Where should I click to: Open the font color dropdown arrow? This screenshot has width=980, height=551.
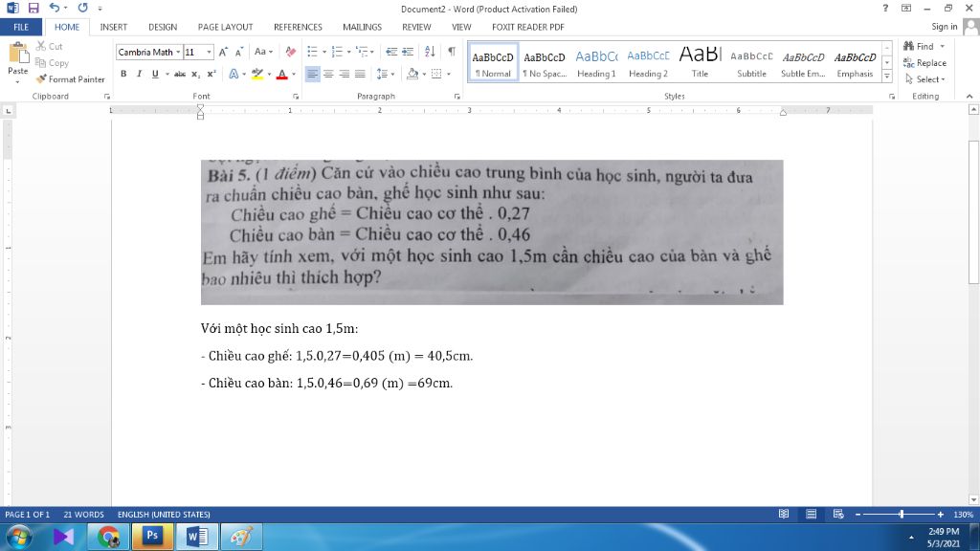pos(294,75)
